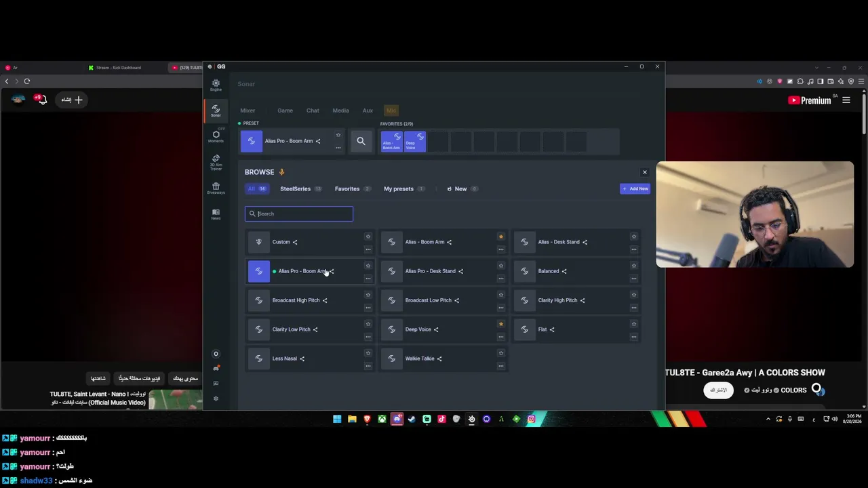Open the Engine section in GG sidebar

point(216,85)
